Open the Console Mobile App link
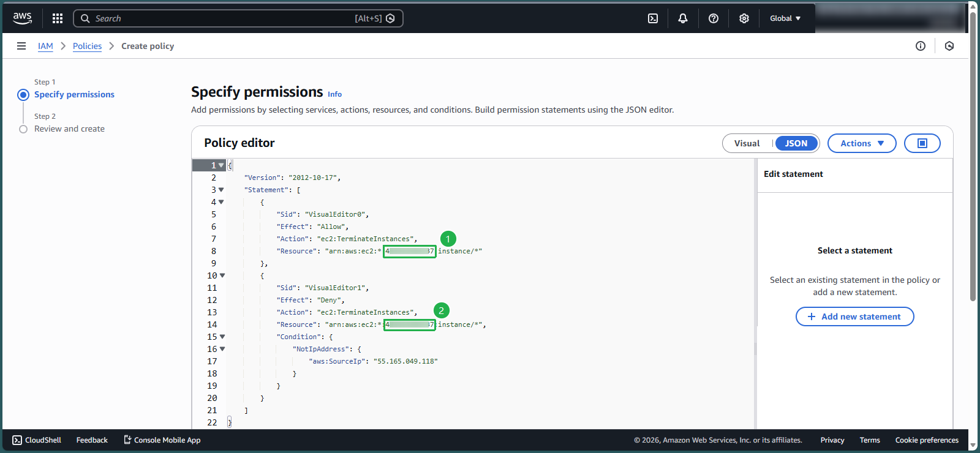The image size is (980, 453). pyautogui.click(x=162, y=440)
